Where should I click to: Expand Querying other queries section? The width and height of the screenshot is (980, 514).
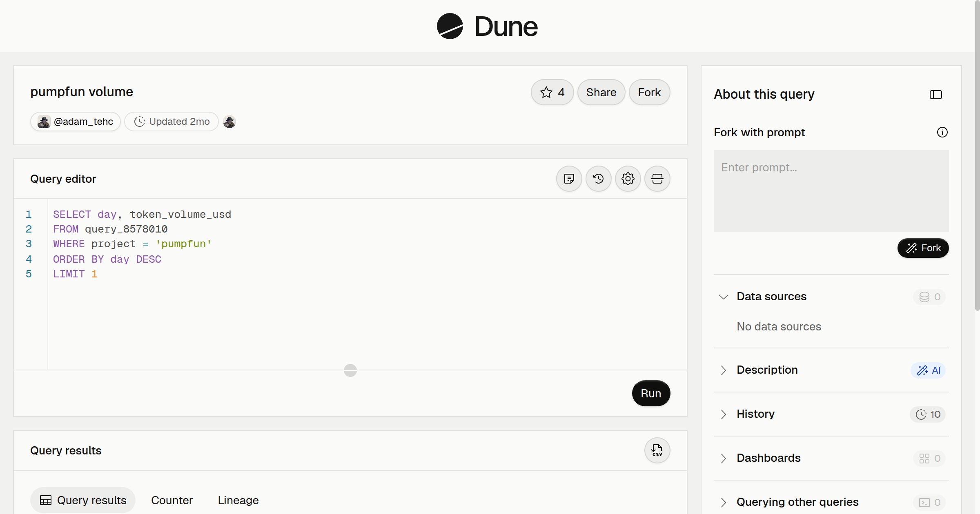click(723, 502)
